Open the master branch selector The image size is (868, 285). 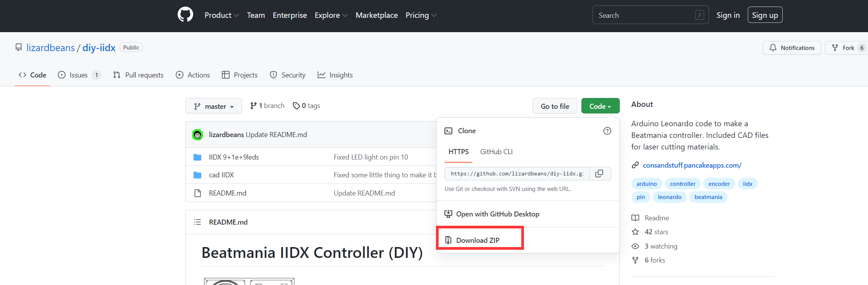pyautogui.click(x=214, y=106)
